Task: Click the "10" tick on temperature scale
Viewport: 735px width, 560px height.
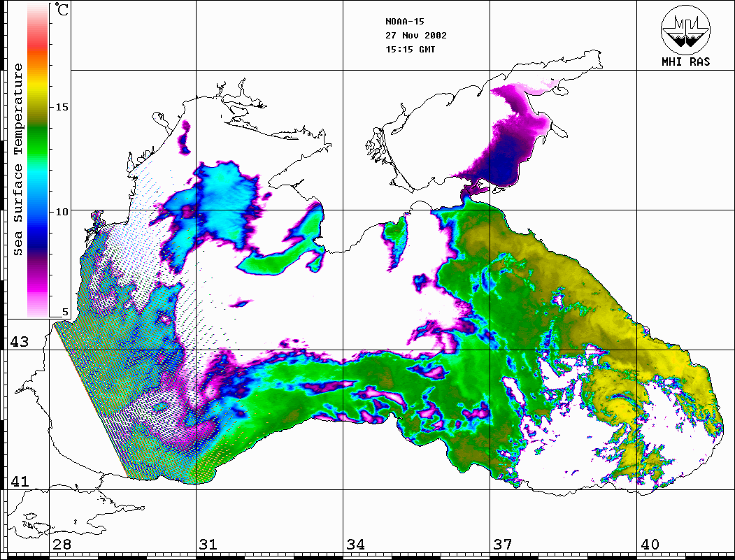Action: point(62,212)
